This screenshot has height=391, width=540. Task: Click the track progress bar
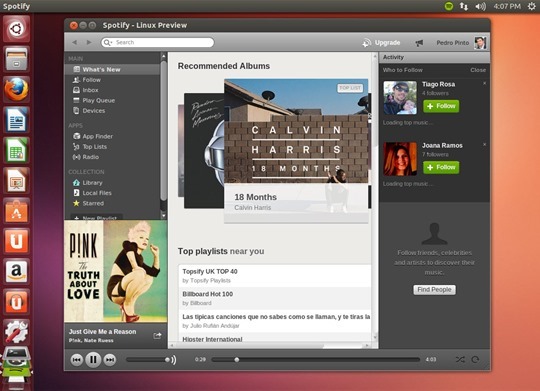(x=316, y=360)
